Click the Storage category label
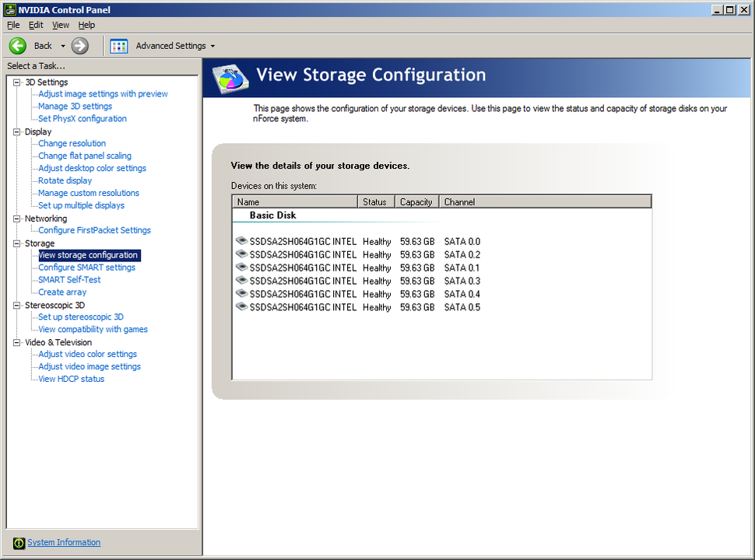Screen dimensions: 755x560 [40, 243]
